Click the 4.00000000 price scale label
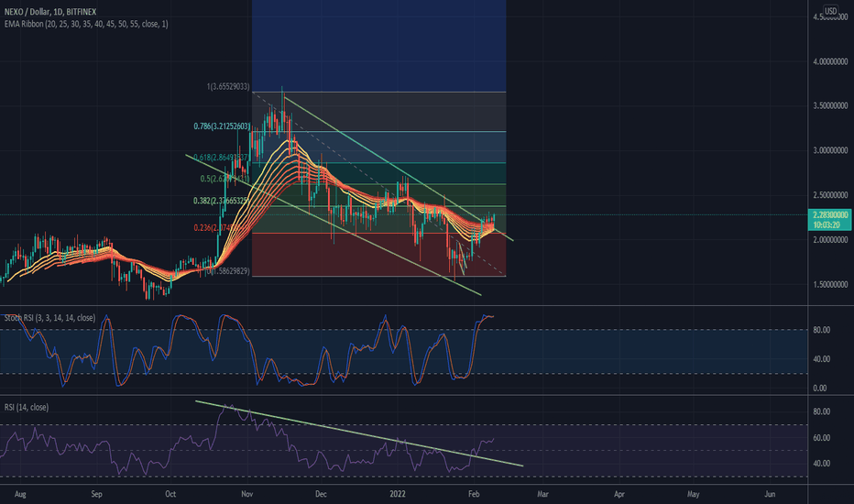Screen dimensions: 854x504 coord(831,61)
